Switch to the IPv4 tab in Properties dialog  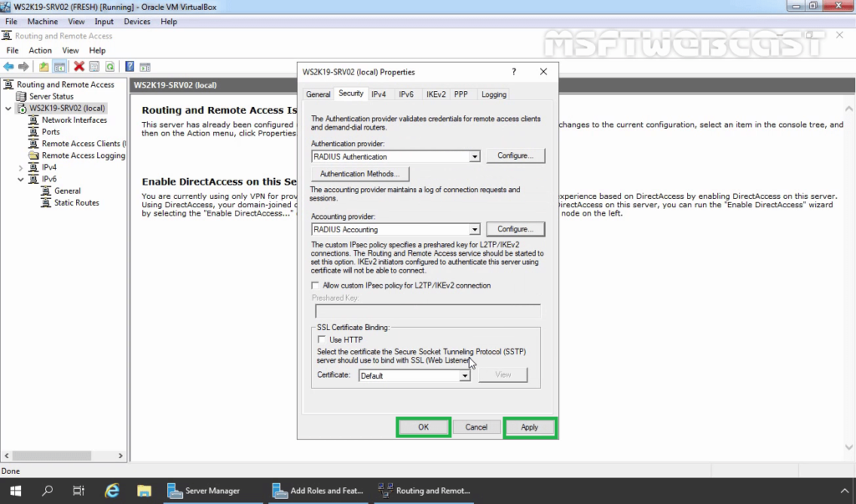tap(379, 94)
